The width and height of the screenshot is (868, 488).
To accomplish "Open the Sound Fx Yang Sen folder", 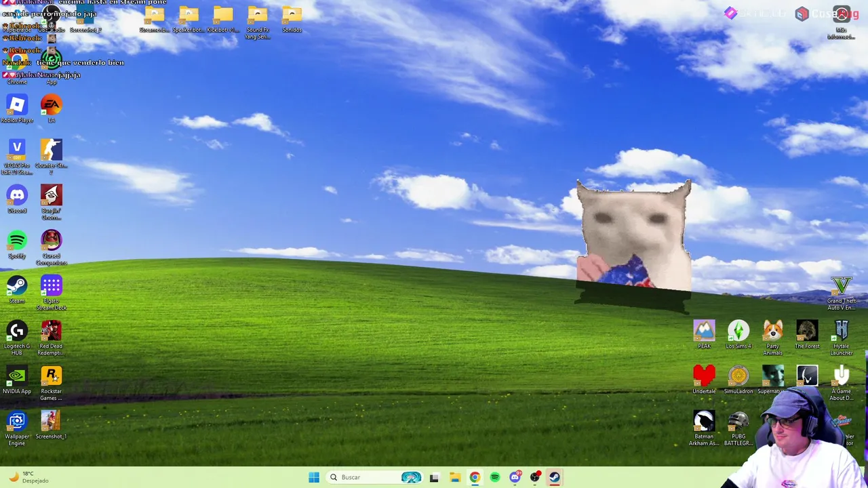I will 258,22.
